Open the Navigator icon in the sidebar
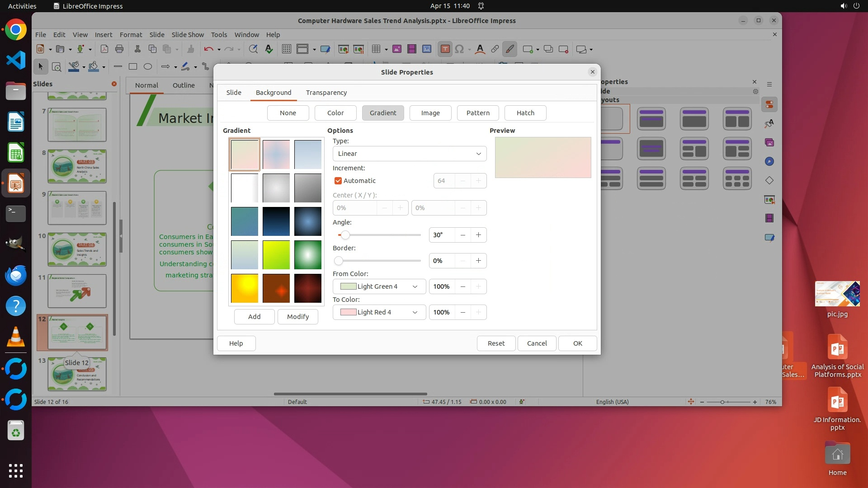 [769, 161]
